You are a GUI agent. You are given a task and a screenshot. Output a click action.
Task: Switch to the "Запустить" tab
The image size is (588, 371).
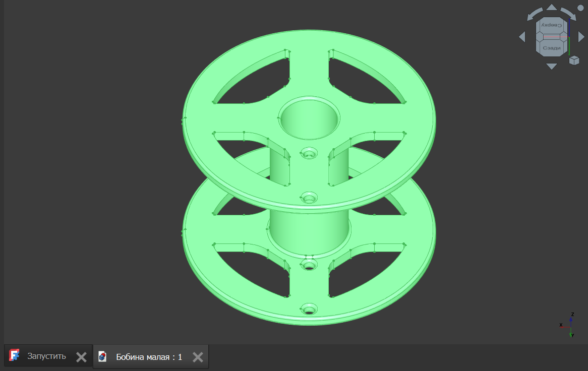coord(46,356)
